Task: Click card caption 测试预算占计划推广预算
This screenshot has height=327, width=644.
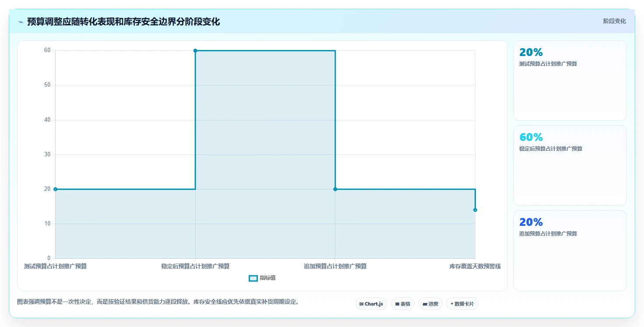Action: coord(548,64)
